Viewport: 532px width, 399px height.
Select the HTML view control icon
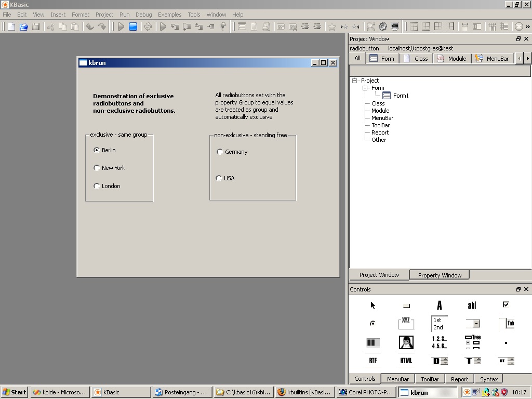pos(406,361)
